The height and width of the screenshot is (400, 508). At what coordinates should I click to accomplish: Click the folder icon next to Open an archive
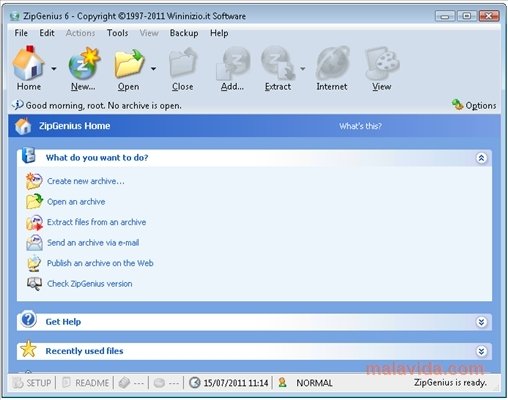(x=34, y=201)
